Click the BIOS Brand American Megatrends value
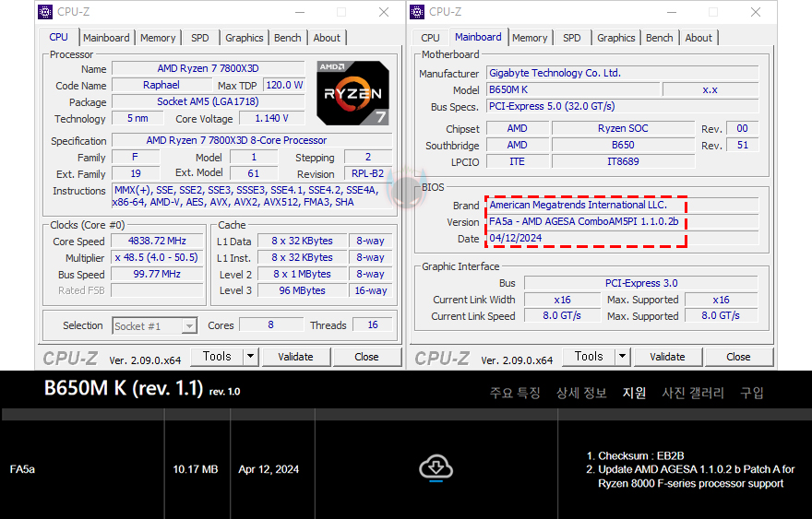The image size is (812, 519). (623, 205)
